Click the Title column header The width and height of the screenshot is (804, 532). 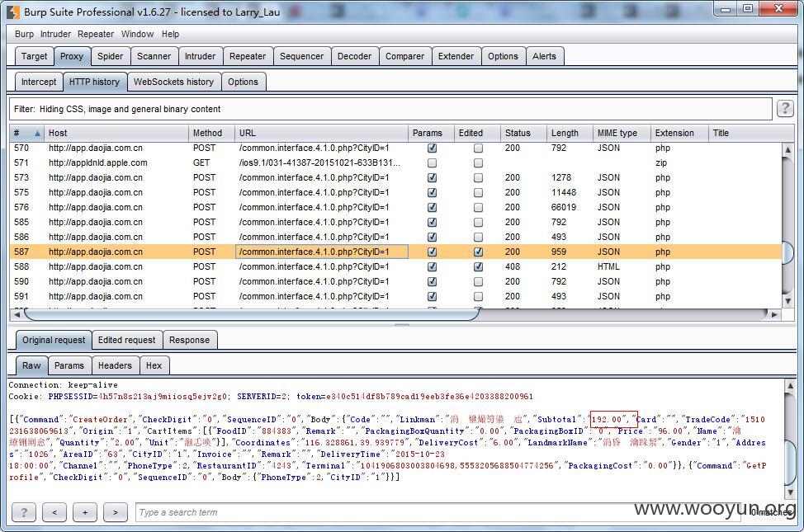(x=750, y=134)
